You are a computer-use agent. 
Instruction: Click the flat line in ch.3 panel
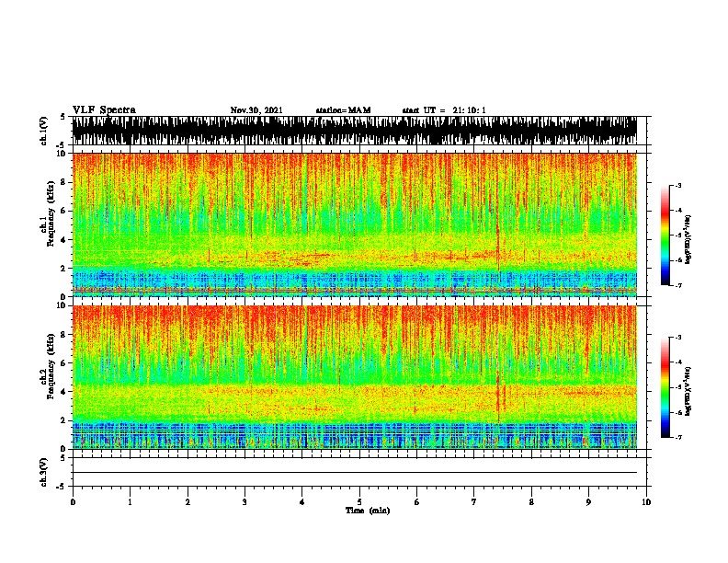point(355,473)
